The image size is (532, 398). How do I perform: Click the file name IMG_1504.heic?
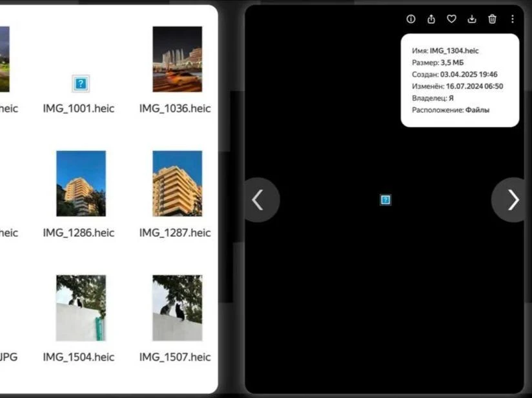(79, 357)
